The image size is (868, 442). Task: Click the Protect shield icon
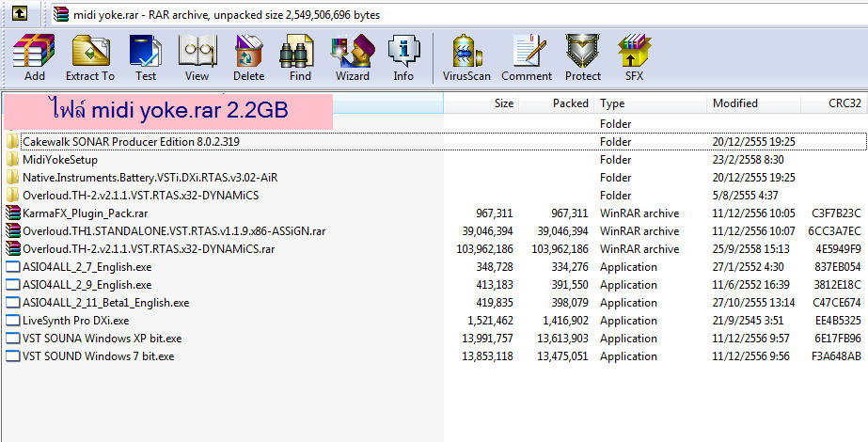582,57
